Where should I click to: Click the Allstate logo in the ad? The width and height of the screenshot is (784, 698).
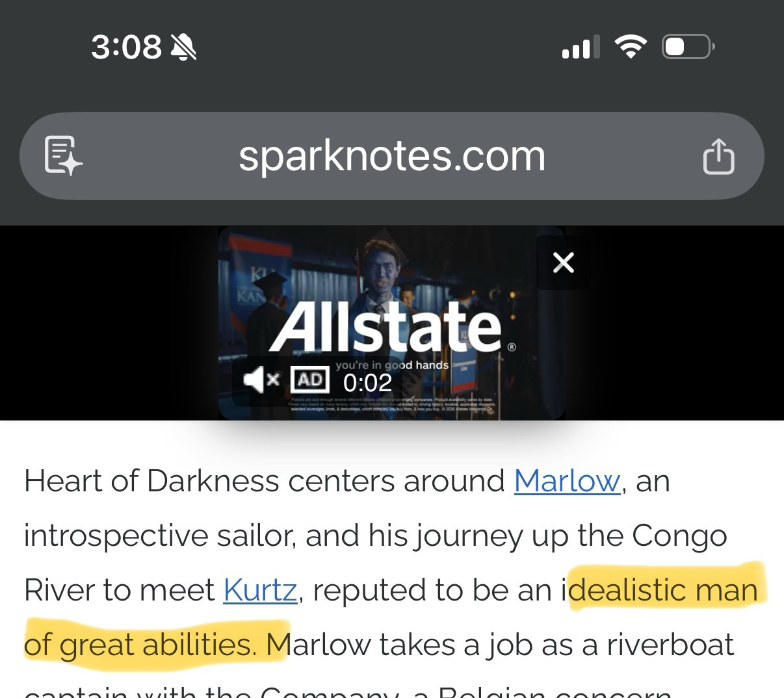tap(386, 327)
